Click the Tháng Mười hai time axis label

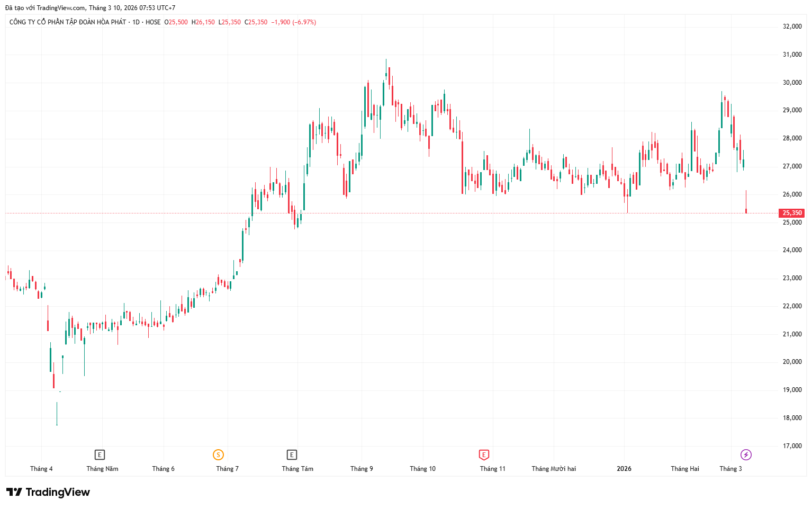554,469
